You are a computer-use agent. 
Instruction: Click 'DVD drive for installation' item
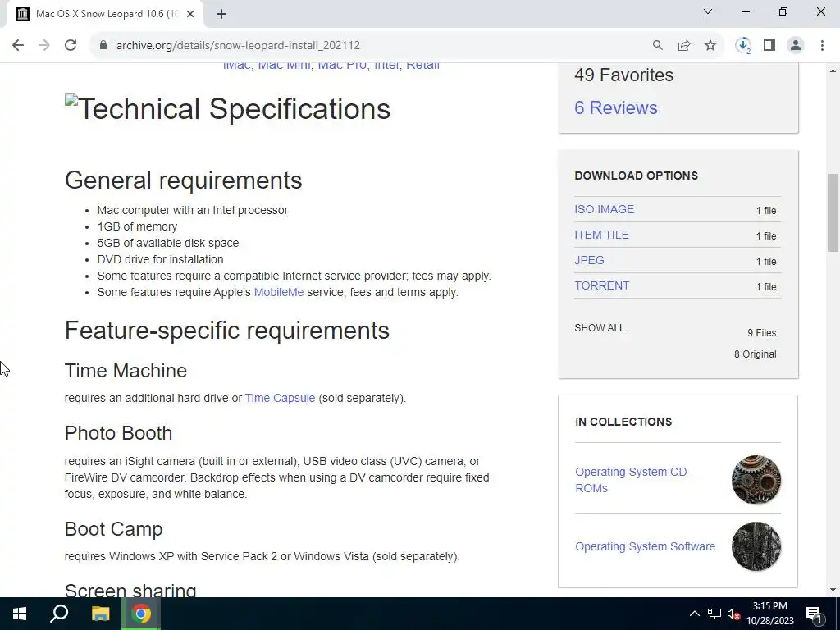click(x=160, y=259)
